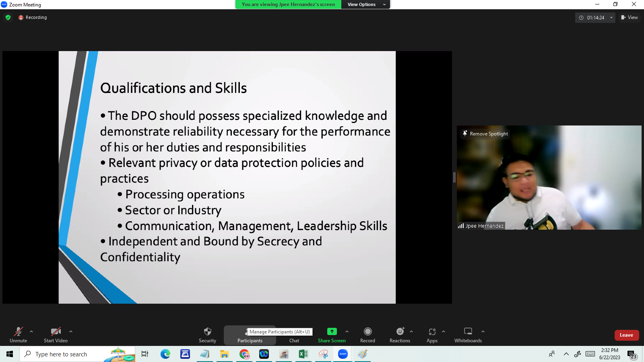Viewport: 644px width, 362px height.
Task: Click the Recording indicator
Action: pyautogui.click(x=33, y=17)
